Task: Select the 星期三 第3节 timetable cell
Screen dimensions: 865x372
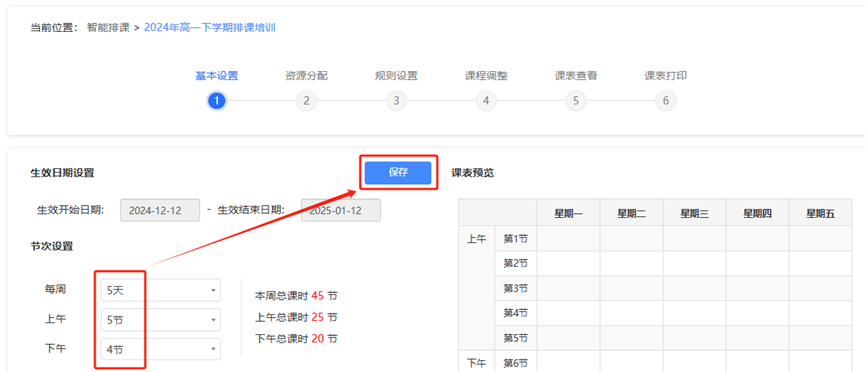Action: [695, 289]
